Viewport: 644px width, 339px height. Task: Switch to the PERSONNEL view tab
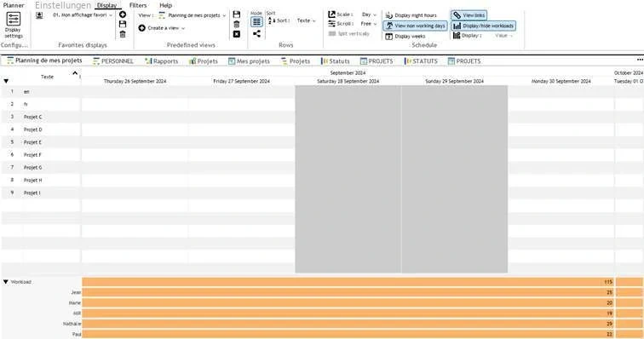(x=113, y=60)
